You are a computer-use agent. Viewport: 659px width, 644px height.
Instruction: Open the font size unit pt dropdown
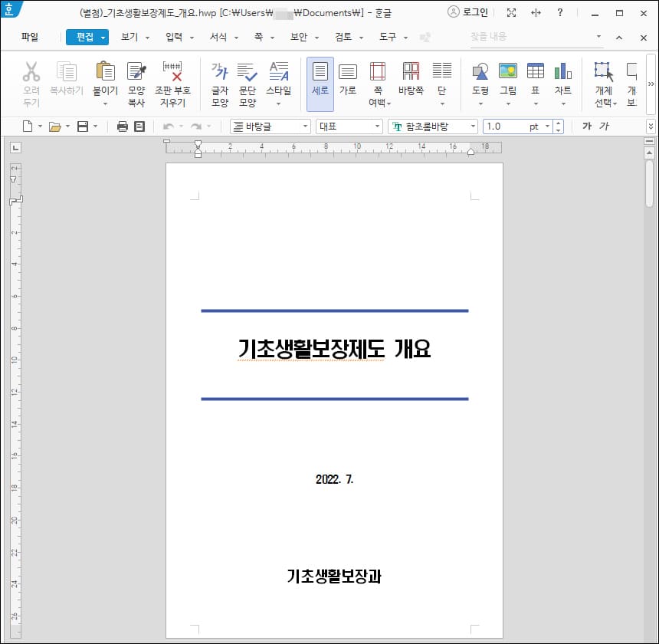547,126
